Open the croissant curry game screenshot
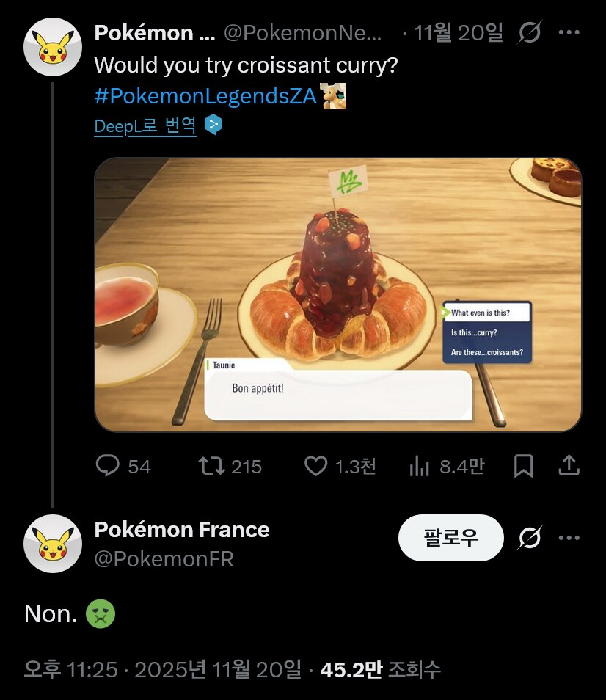606x700 pixels. pyautogui.click(x=337, y=295)
